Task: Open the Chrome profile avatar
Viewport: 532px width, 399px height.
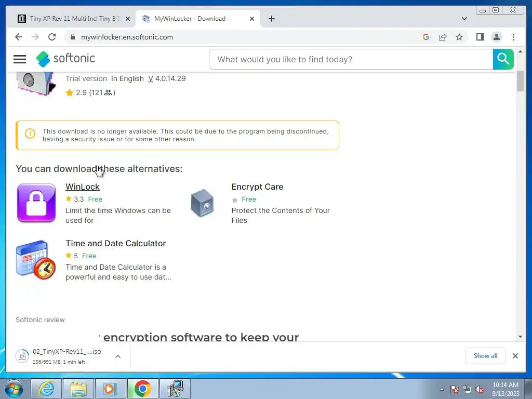Action: 496,37
